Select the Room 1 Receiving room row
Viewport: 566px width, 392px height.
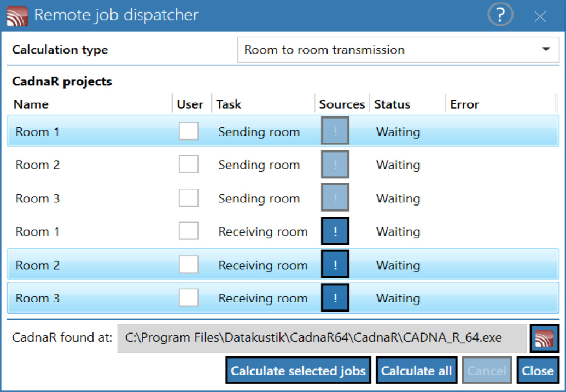click(x=283, y=231)
